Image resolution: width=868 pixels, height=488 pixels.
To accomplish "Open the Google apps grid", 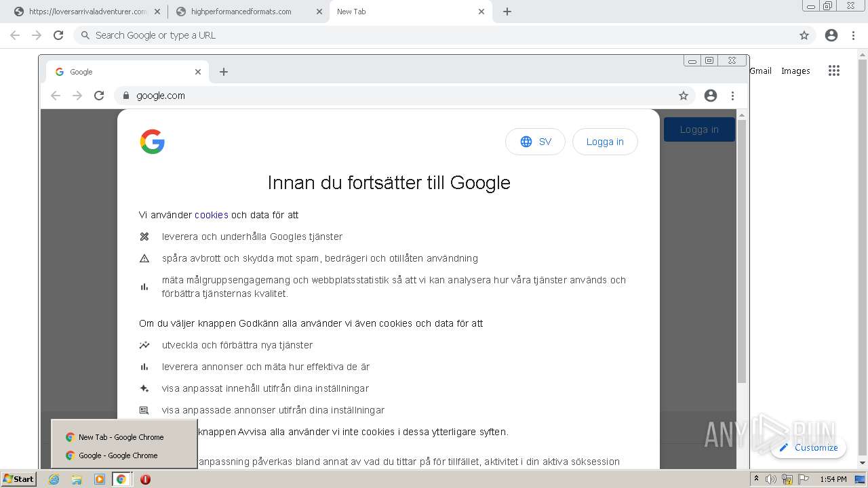I will 834,70.
